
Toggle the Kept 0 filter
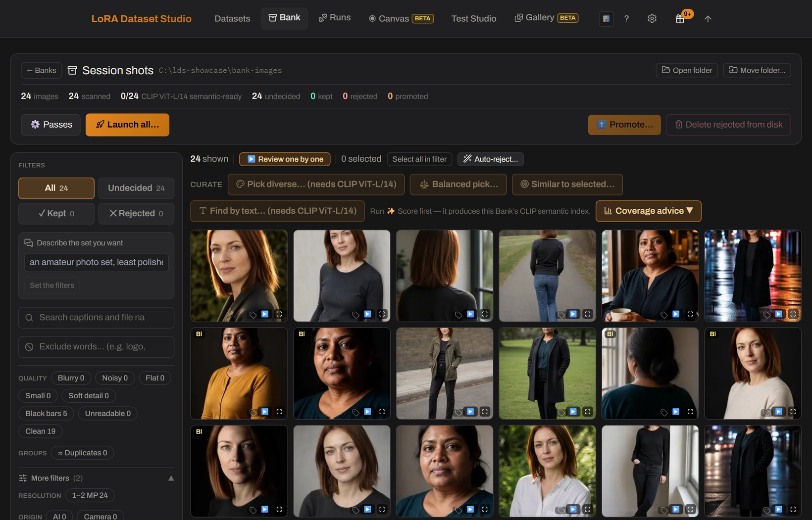[56, 213]
